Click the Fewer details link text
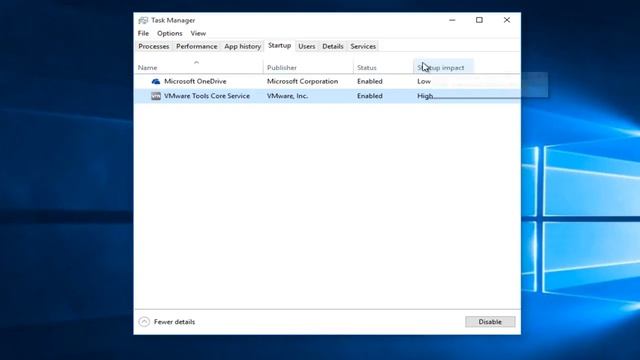Screen dimensions: 640x360 174,322
